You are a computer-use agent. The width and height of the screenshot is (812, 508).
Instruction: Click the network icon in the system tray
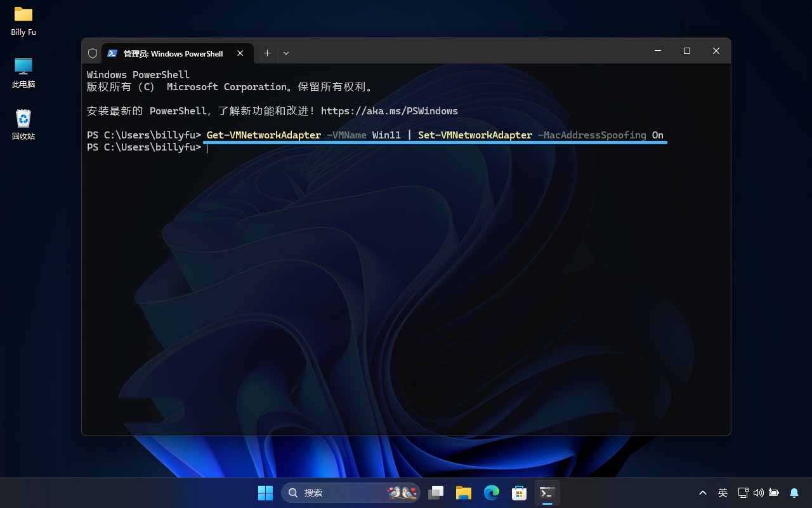pos(743,493)
